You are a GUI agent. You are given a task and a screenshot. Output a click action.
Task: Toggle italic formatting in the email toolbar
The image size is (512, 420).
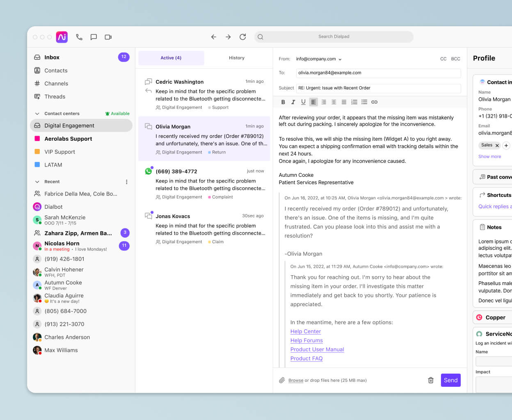coord(293,102)
